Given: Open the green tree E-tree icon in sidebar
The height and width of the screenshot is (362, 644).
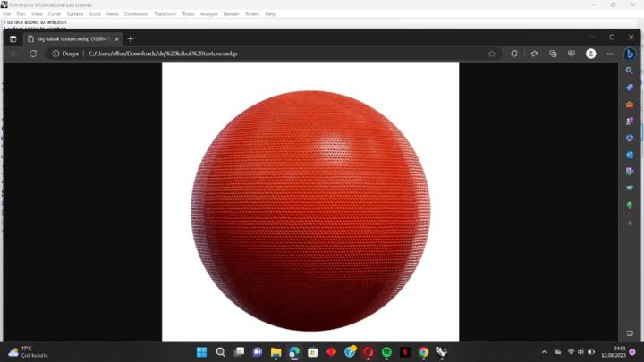Looking at the screenshot, I should 629,205.
